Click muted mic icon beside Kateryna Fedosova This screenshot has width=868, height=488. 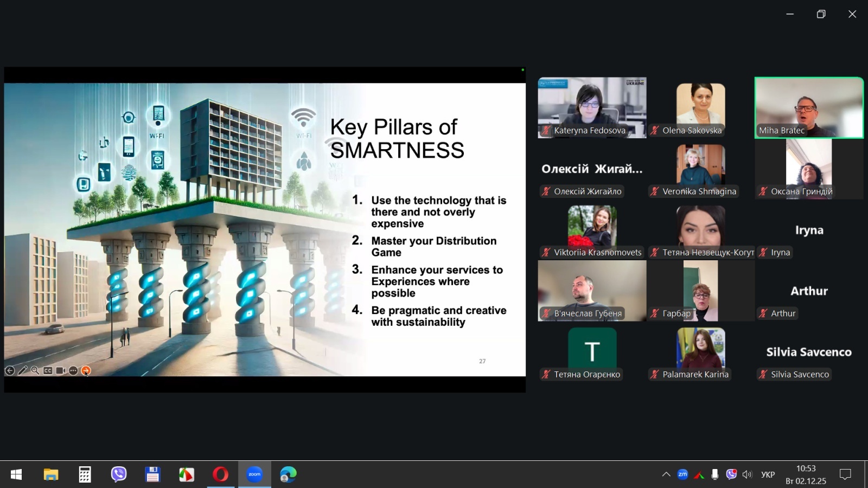pos(546,131)
